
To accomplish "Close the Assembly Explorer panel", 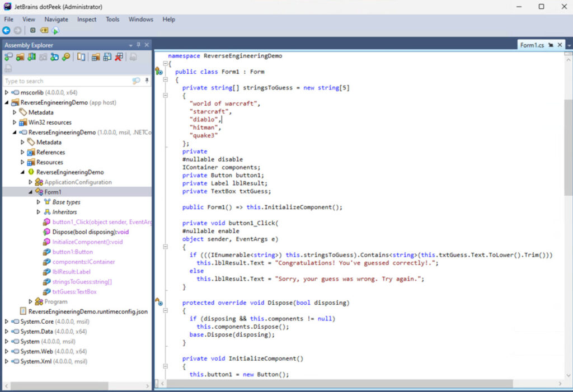I will [147, 45].
